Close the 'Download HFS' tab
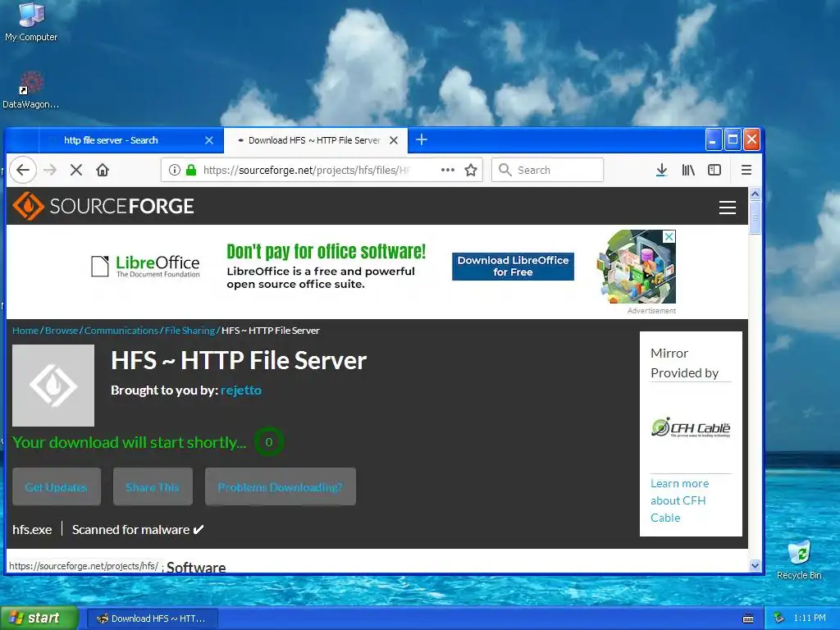This screenshot has width=840, height=630. click(x=394, y=140)
